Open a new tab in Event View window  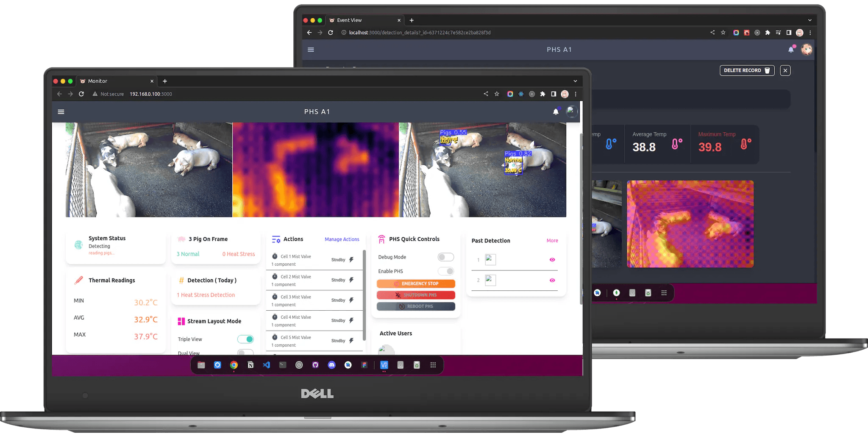point(412,20)
